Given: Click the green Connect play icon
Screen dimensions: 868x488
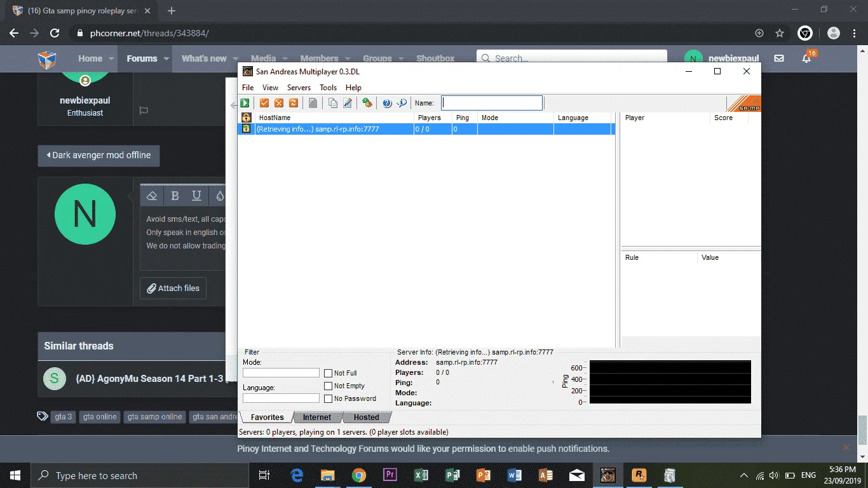Looking at the screenshot, I should (x=245, y=103).
